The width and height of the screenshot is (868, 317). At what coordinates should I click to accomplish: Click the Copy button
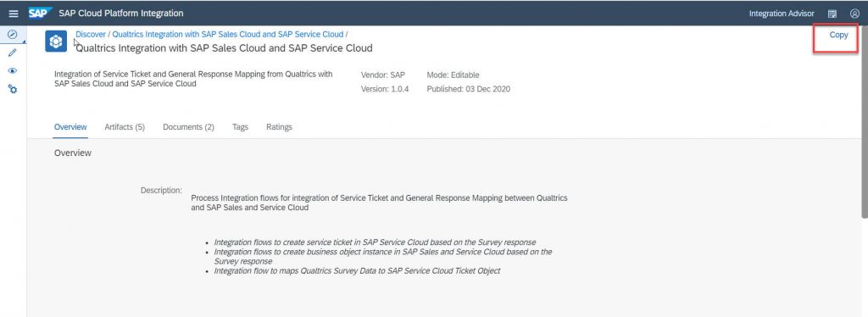[838, 35]
